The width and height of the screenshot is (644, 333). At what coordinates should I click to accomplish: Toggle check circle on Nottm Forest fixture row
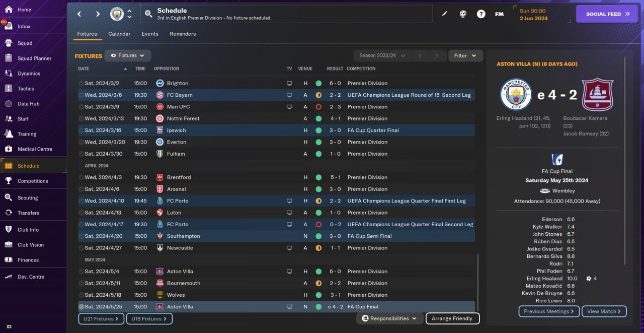click(x=81, y=118)
